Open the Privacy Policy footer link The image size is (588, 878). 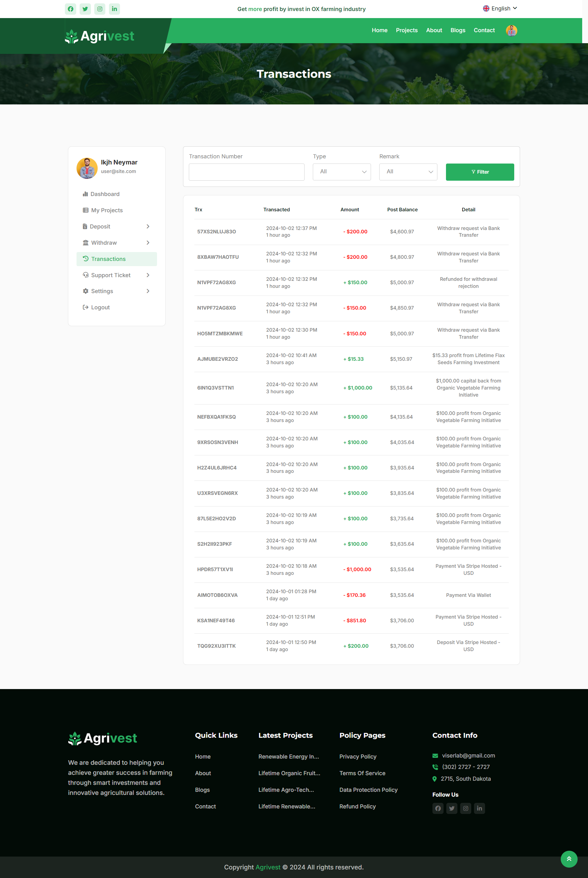(x=358, y=757)
